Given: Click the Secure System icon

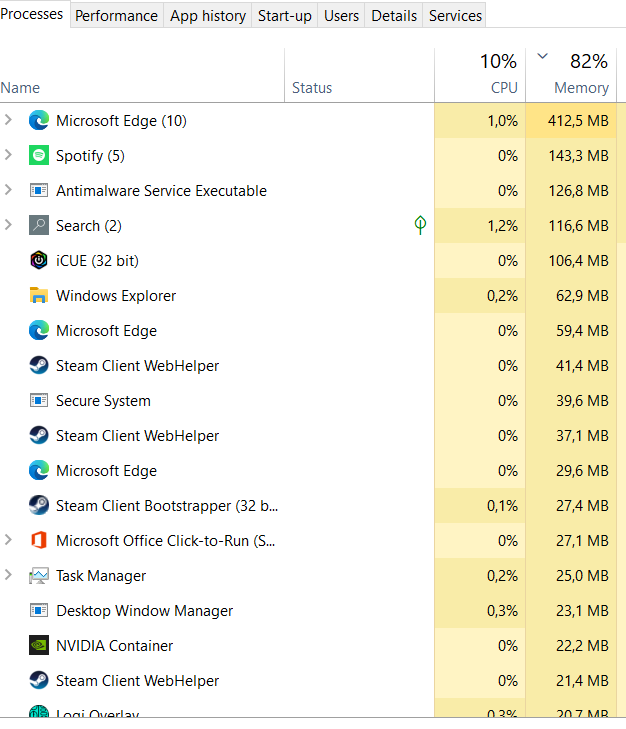Looking at the screenshot, I should tap(39, 400).
